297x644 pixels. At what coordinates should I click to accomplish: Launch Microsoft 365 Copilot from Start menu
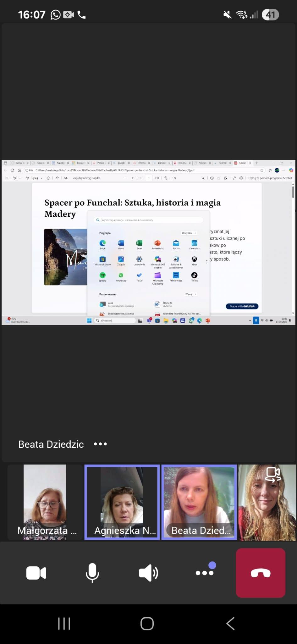tap(158, 262)
